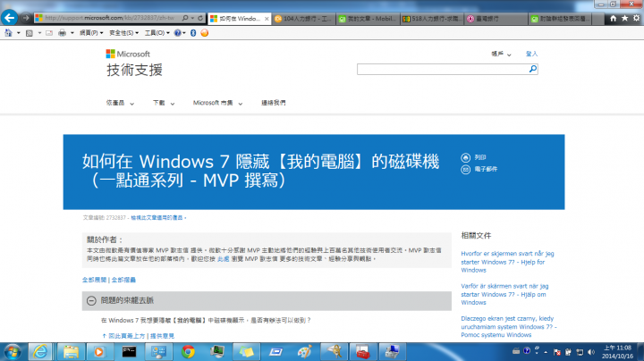
Task: Click the volume speaker tray icon
Action: (591, 352)
